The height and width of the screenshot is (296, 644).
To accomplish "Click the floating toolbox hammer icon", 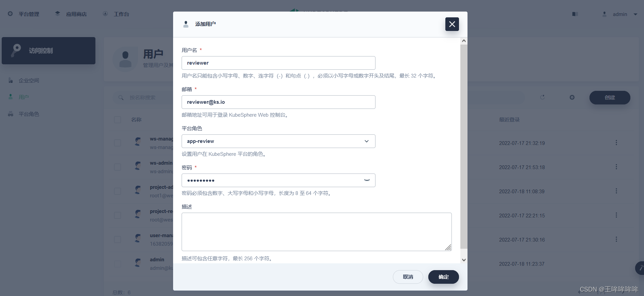I will (x=640, y=268).
